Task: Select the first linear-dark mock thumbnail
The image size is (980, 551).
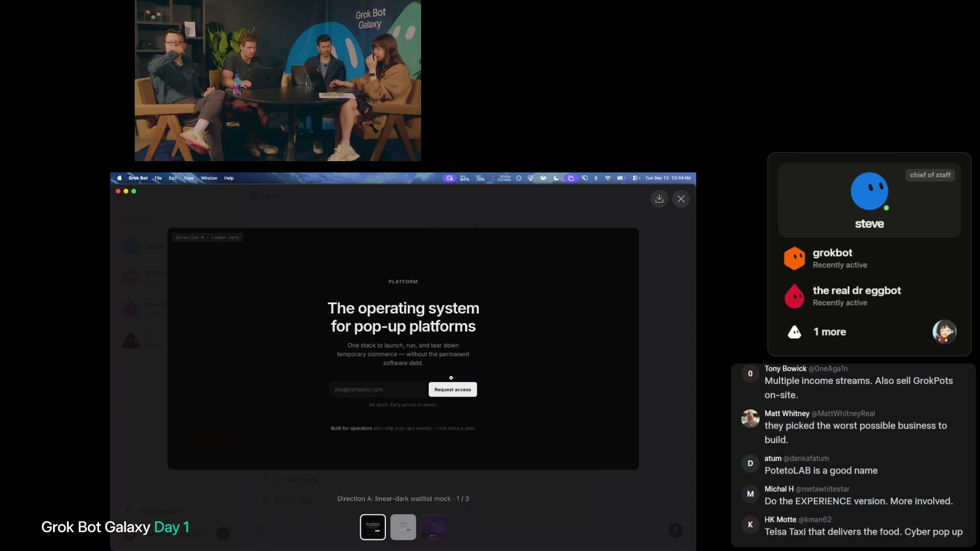Action: (x=373, y=527)
